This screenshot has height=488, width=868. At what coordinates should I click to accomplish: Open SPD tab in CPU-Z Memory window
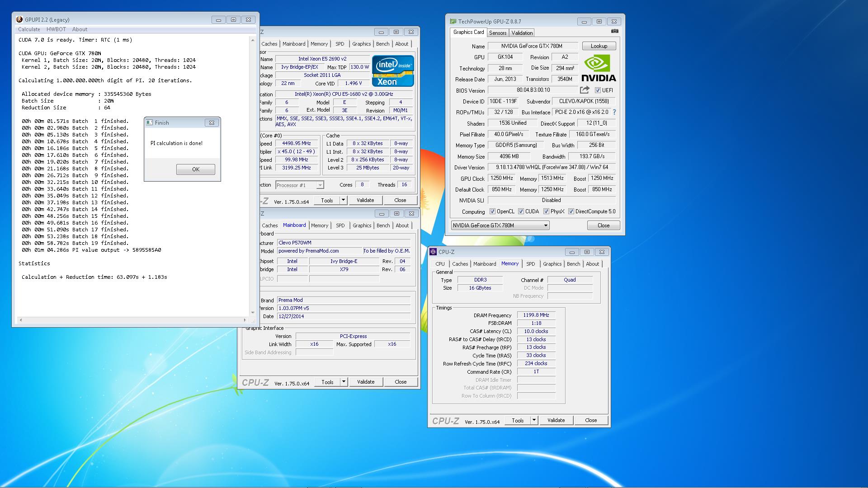click(x=531, y=264)
